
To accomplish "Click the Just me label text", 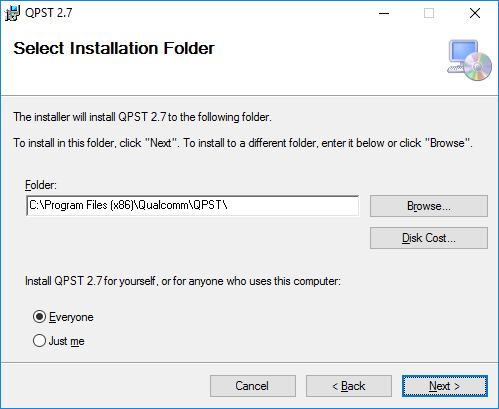I will (x=67, y=341).
